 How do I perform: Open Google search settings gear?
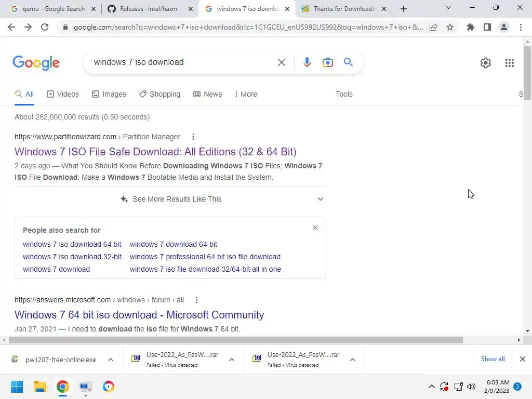[x=486, y=63]
